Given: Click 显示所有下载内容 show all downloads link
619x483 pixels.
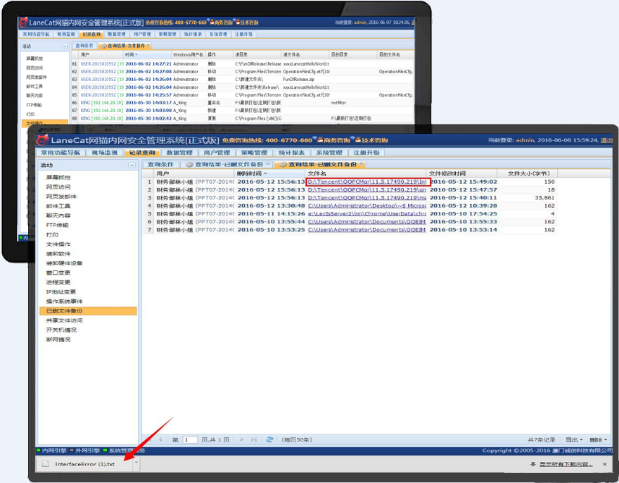Looking at the screenshot, I should 566,464.
